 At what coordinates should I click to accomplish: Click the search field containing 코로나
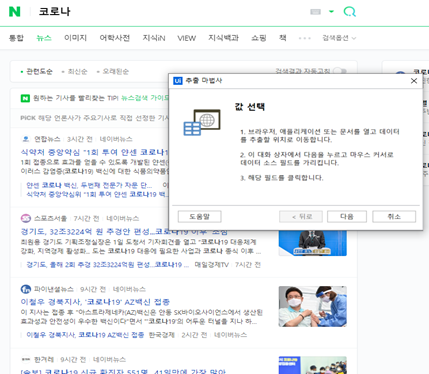pyautogui.click(x=54, y=12)
